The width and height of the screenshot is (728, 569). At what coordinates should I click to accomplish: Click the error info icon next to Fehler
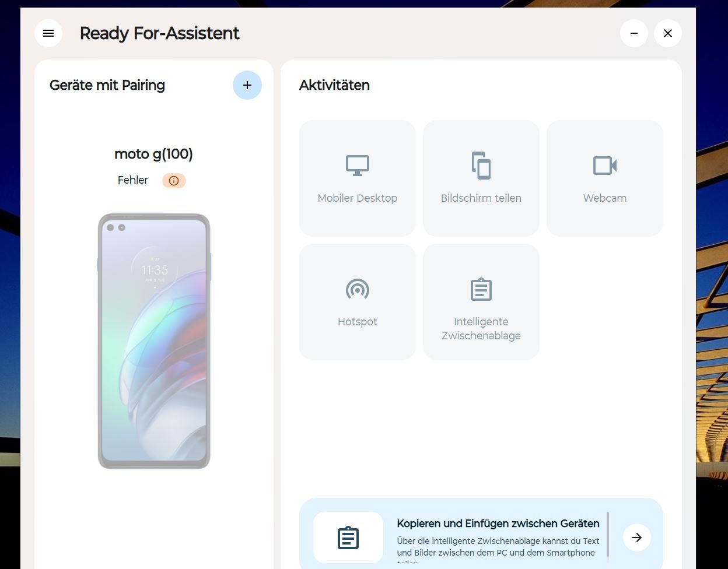pos(174,181)
